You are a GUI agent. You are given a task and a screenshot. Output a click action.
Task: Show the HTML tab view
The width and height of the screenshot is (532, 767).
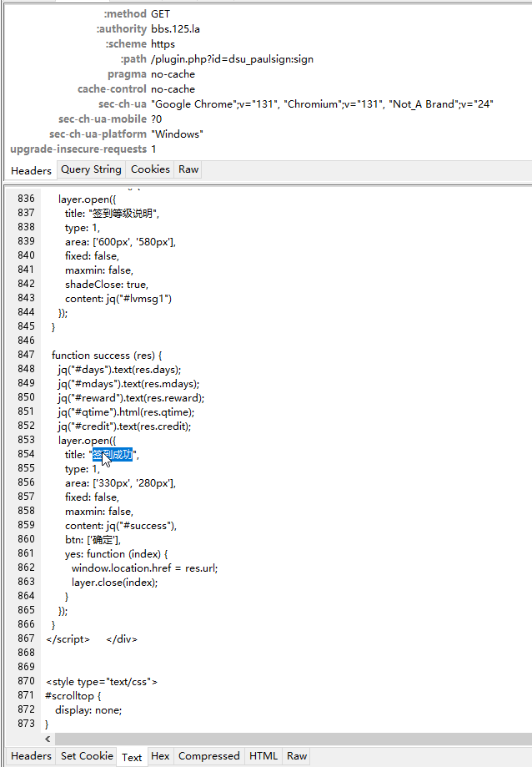[263, 756]
